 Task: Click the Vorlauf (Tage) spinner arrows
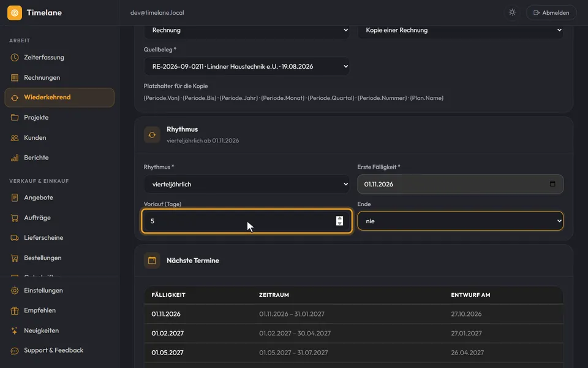(x=339, y=221)
